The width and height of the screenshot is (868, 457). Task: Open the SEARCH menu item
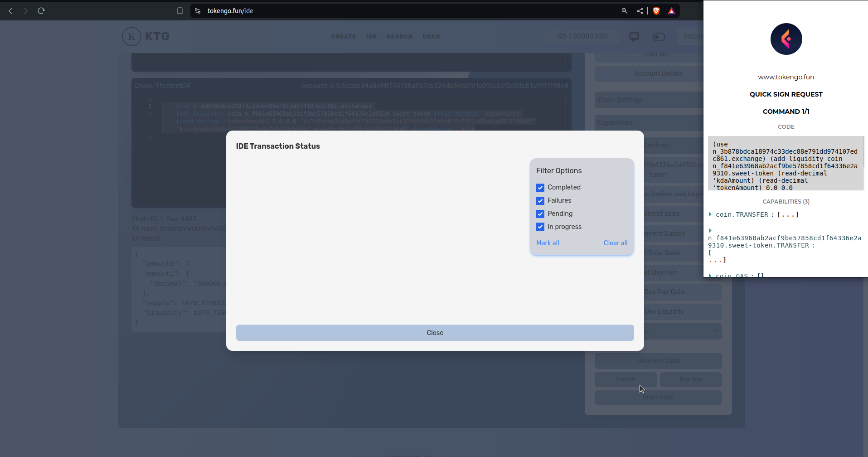[x=399, y=37]
